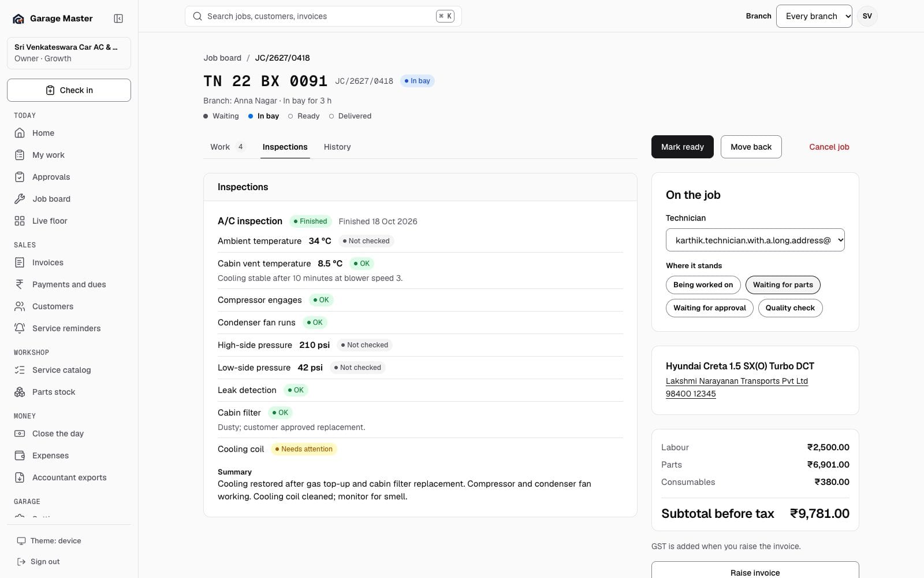Open the Technician dropdown
924x578 pixels.
[755, 240]
